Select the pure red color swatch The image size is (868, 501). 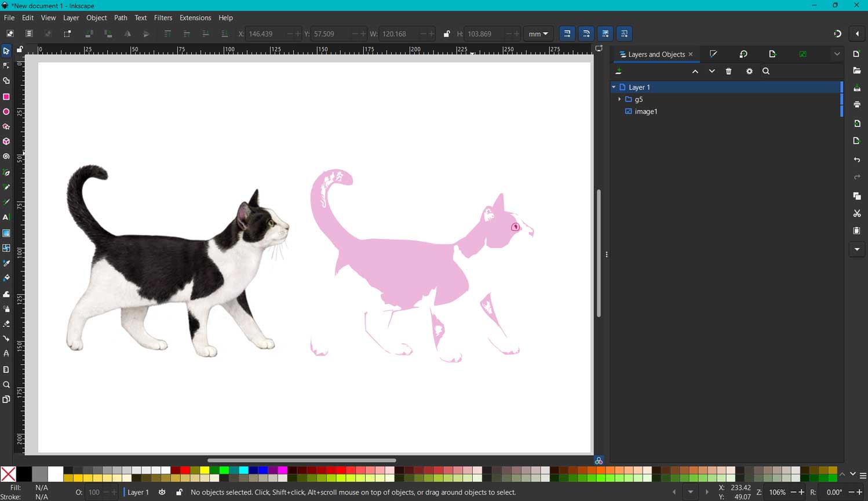[185, 471]
